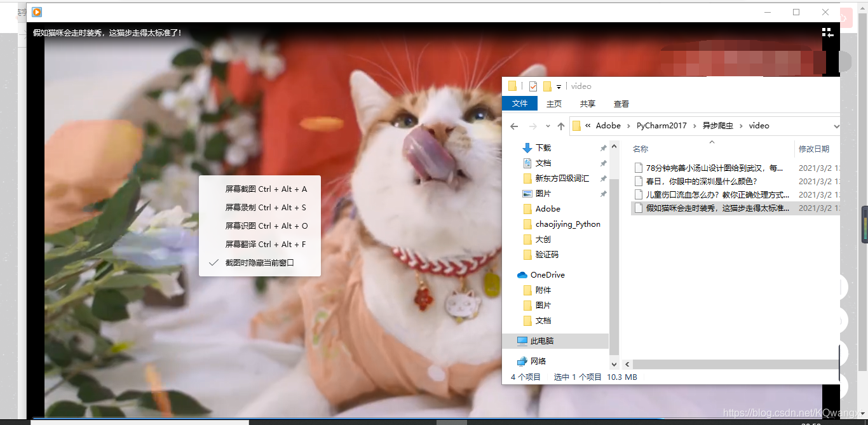Click navigation pane scroll up arrow

614,147
